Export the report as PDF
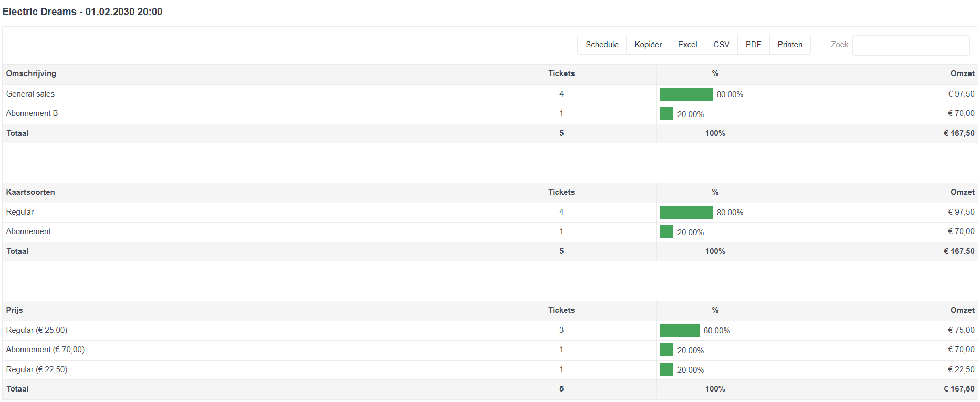Image resolution: width=980 pixels, height=402 pixels. (x=754, y=45)
